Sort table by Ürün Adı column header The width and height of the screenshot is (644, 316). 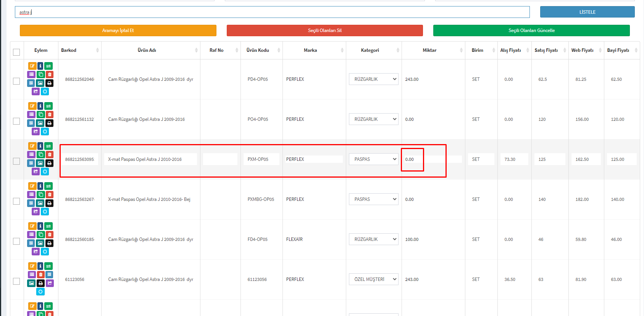(147, 50)
